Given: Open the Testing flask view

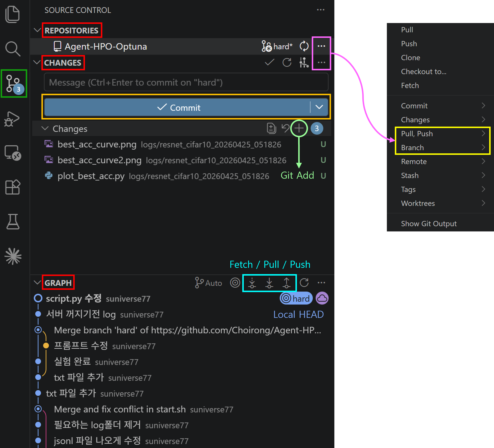Looking at the screenshot, I should coord(13,222).
